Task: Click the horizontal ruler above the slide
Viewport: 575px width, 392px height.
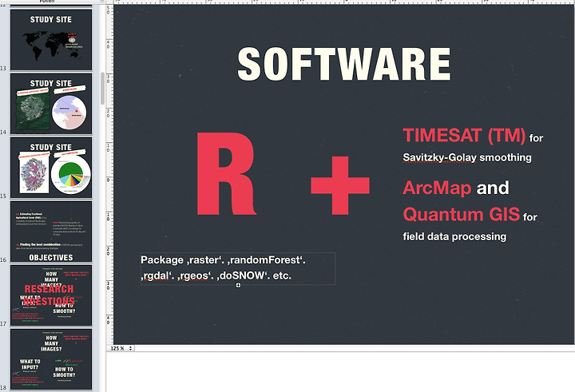Action: click(x=344, y=2)
